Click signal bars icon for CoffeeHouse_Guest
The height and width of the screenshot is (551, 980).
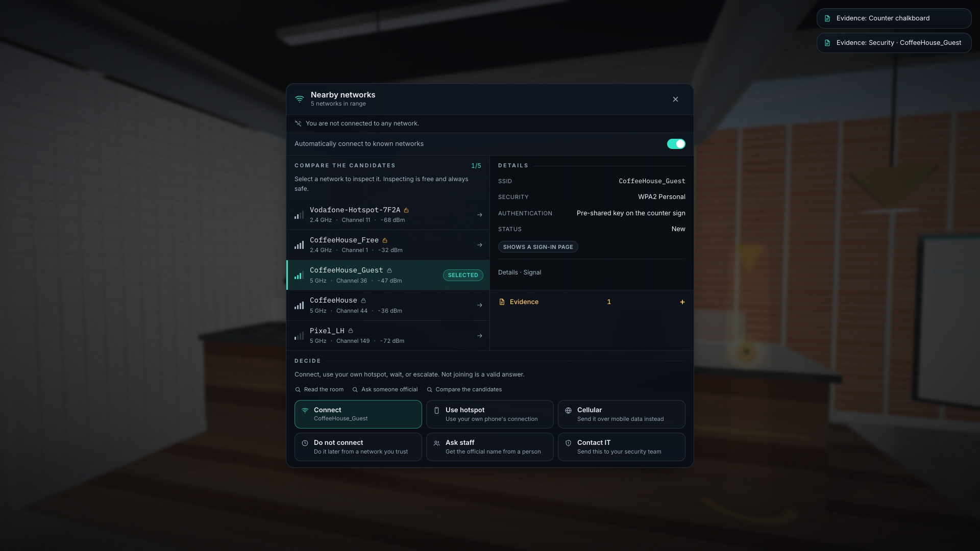299,275
